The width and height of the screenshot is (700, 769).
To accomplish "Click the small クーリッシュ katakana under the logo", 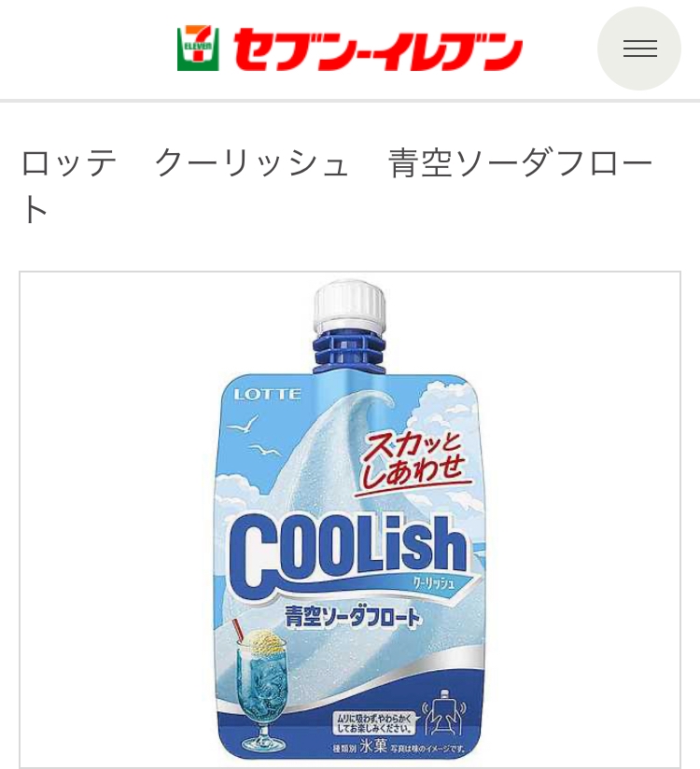I will tap(433, 583).
